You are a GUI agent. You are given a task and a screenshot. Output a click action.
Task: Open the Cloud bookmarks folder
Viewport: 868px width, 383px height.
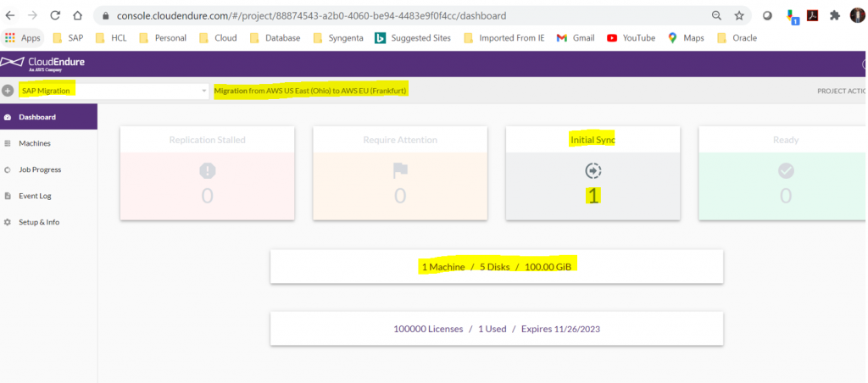click(x=218, y=37)
